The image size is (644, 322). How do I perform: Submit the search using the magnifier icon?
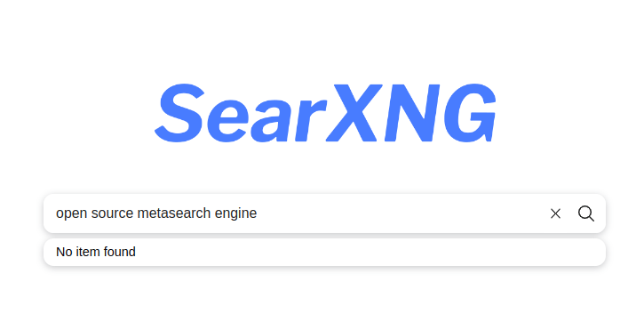tap(585, 213)
